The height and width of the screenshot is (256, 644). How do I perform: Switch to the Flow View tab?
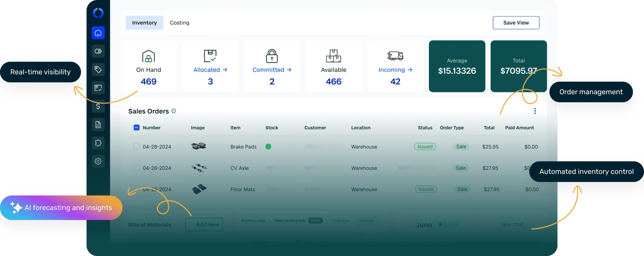(341, 221)
